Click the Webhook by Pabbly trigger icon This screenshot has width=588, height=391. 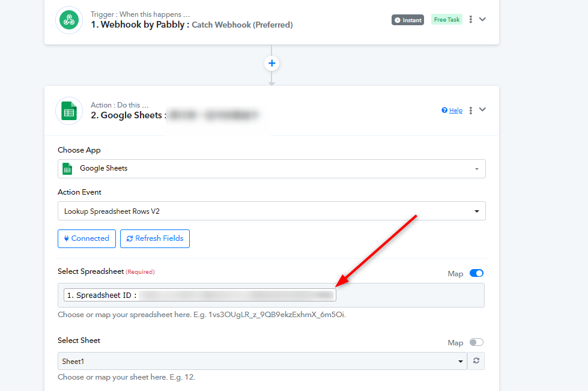coord(69,20)
